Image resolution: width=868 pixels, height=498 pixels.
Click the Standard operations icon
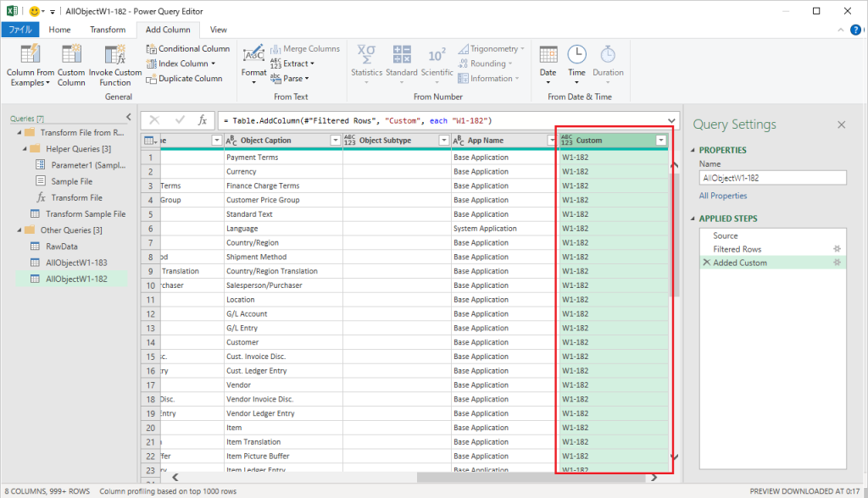click(x=401, y=65)
